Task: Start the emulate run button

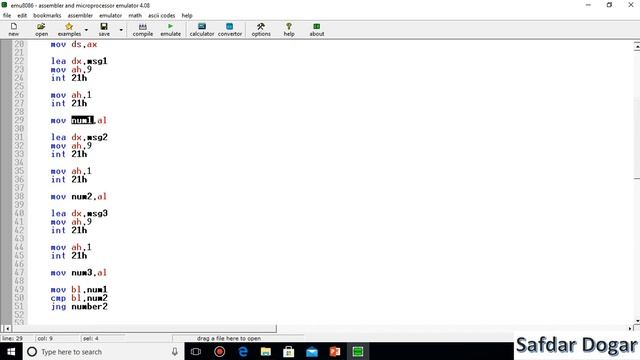Action: [x=171, y=29]
